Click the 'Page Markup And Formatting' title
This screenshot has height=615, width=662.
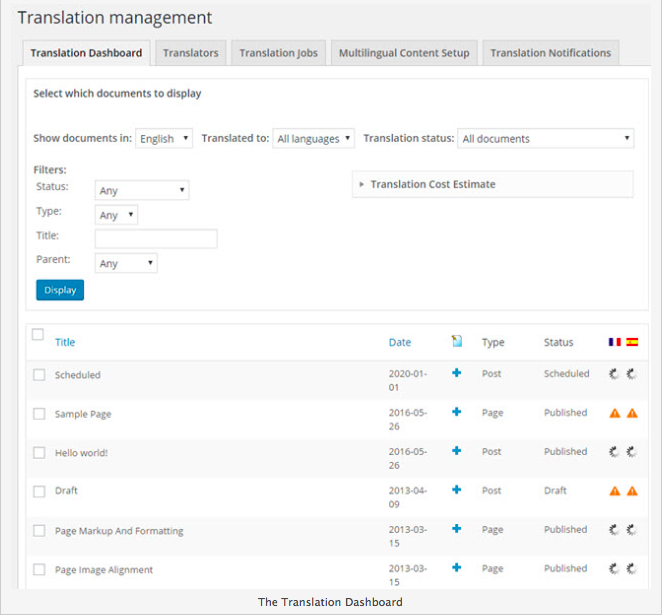[119, 531]
